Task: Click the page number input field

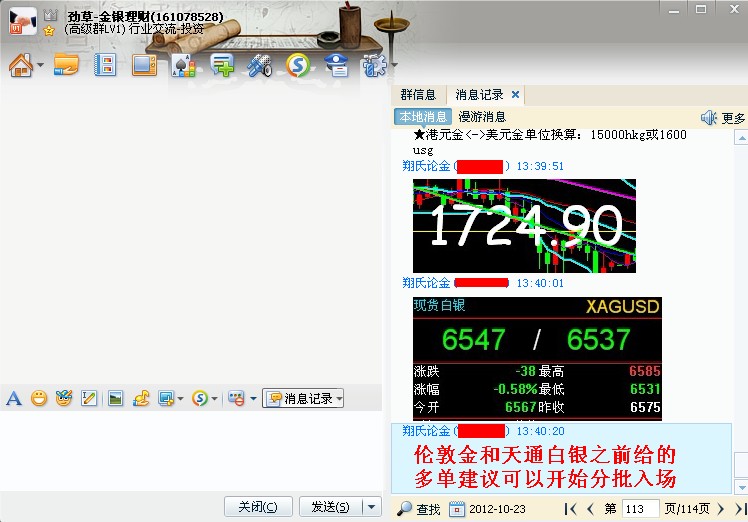Action: pyautogui.click(x=638, y=509)
